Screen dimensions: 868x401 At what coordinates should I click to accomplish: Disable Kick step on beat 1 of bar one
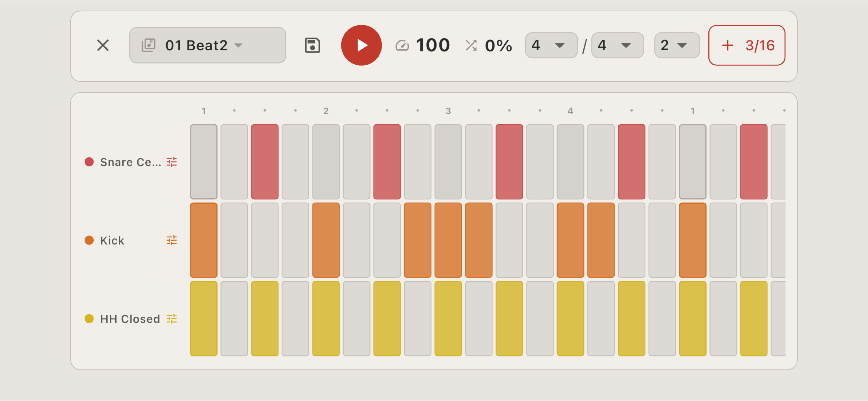pyautogui.click(x=203, y=240)
